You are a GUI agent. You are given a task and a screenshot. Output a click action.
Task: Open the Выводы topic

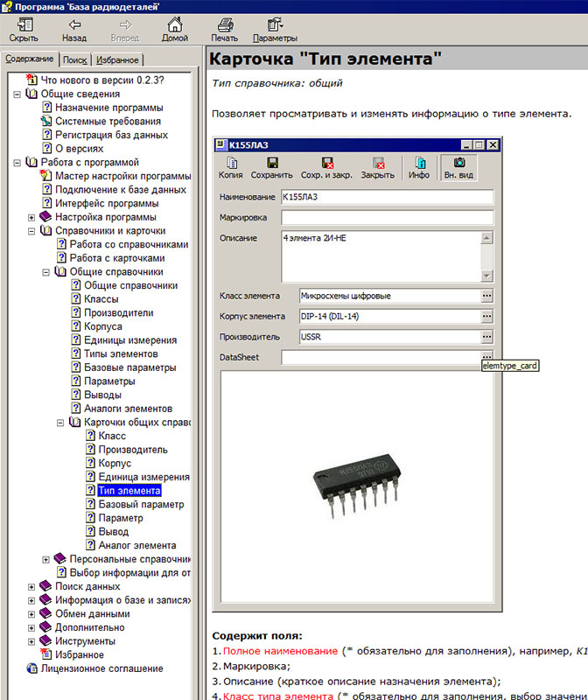pyautogui.click(x=102, y=395)
